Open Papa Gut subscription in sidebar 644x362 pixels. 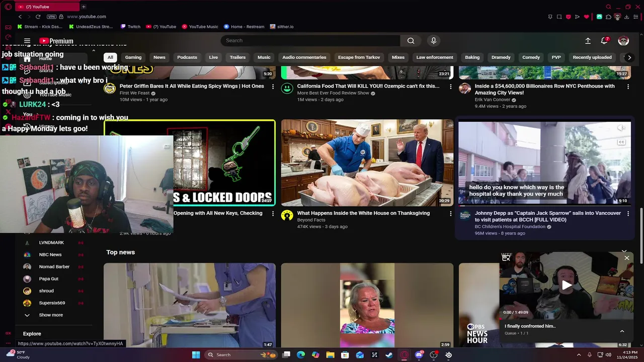(49, 279)
